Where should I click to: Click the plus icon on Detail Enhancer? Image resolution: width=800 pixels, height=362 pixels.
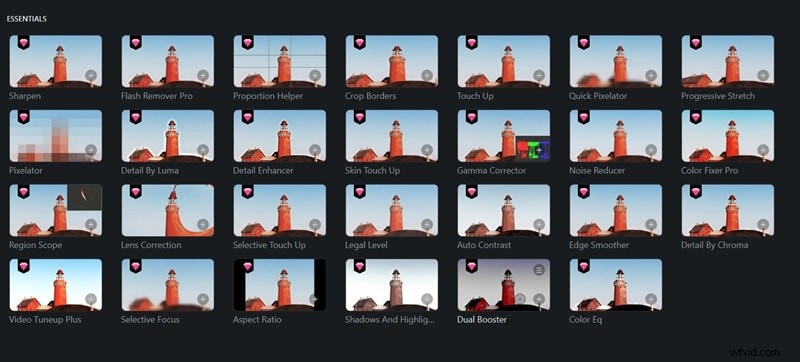(x=315, y=150)
